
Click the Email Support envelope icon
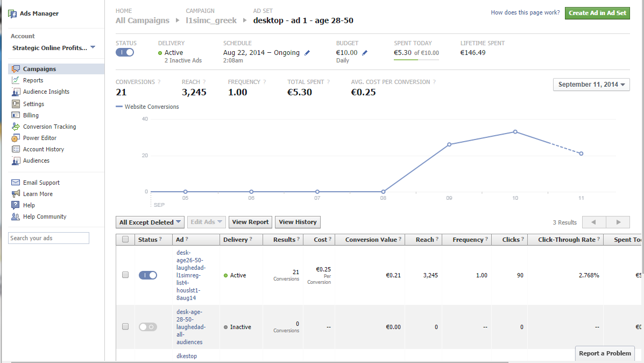click(x=16, y=183)
